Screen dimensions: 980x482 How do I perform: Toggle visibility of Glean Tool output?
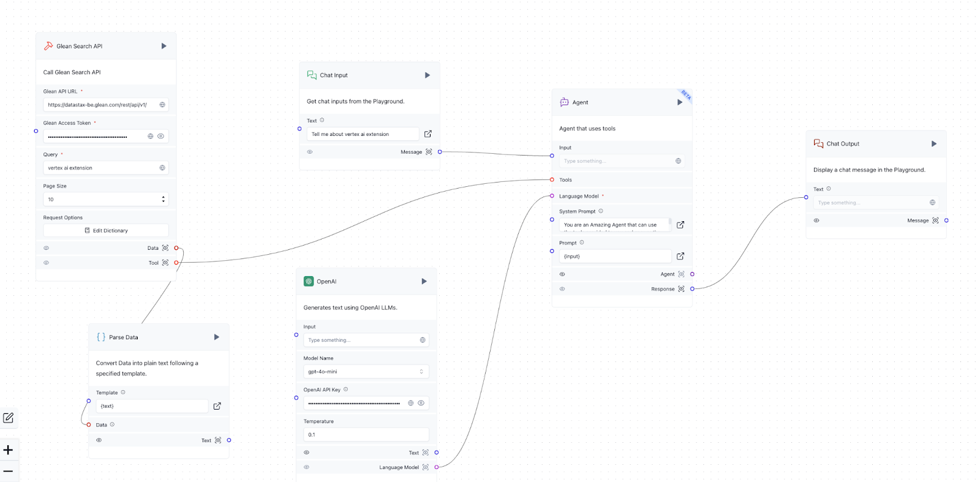(46, 263)
